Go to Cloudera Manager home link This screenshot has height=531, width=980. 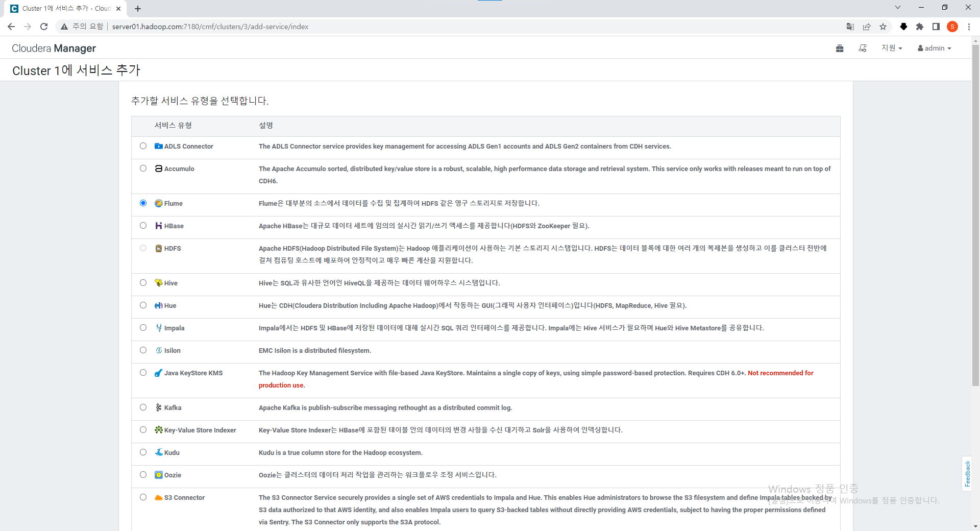tap(54, 48)
